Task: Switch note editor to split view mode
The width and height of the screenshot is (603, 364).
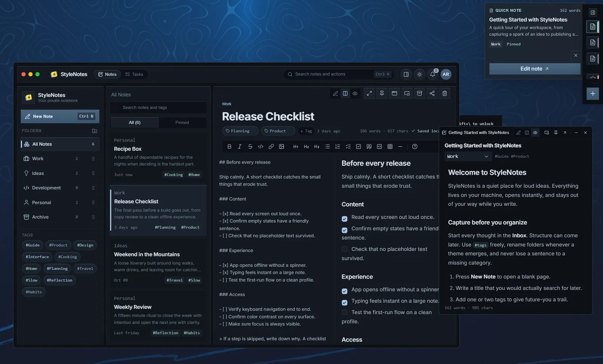Action: (345, 93)
